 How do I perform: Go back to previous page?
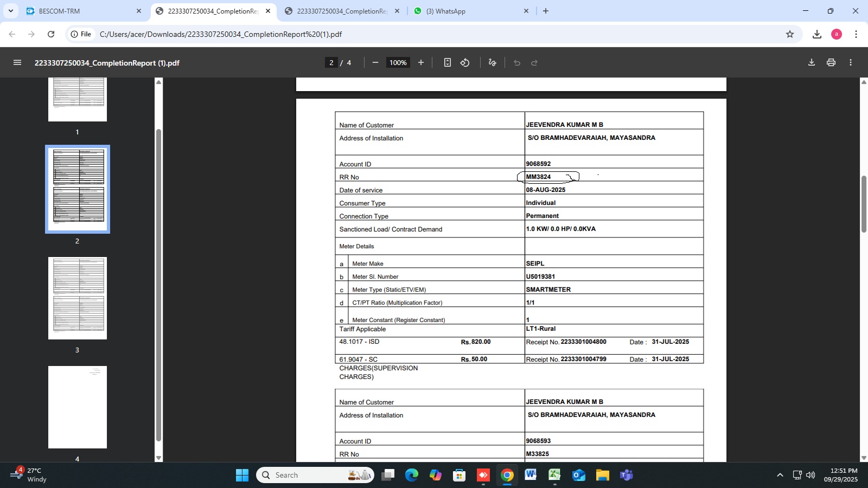12,34
